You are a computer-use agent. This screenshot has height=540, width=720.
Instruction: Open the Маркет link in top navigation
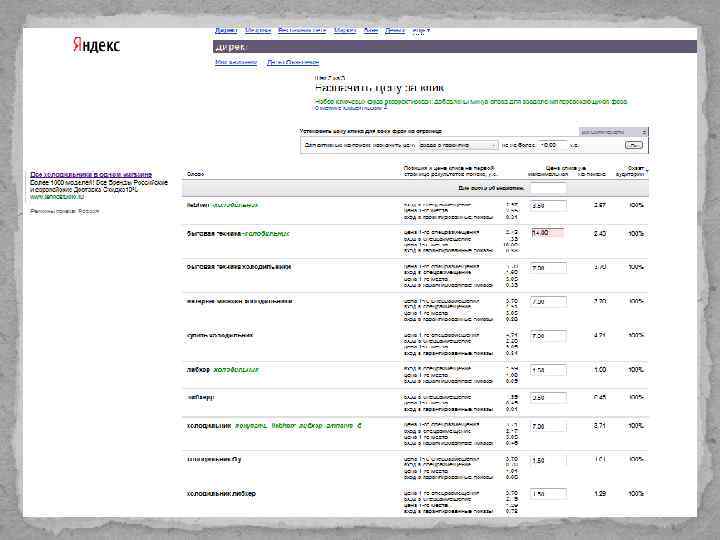345,30
